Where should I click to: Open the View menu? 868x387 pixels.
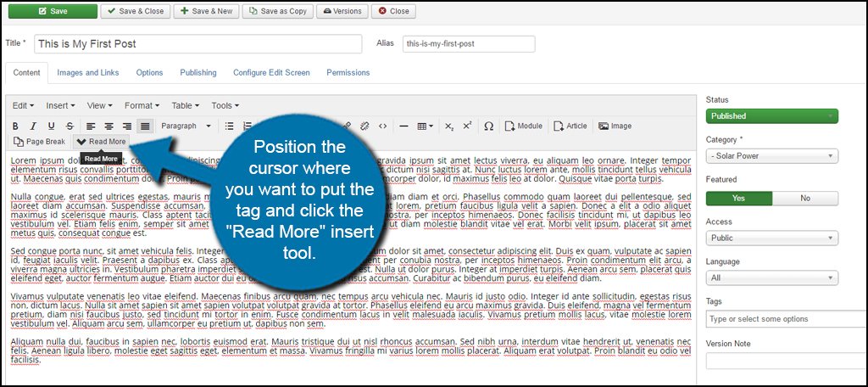pyautogui.click(x=100, y=105)
